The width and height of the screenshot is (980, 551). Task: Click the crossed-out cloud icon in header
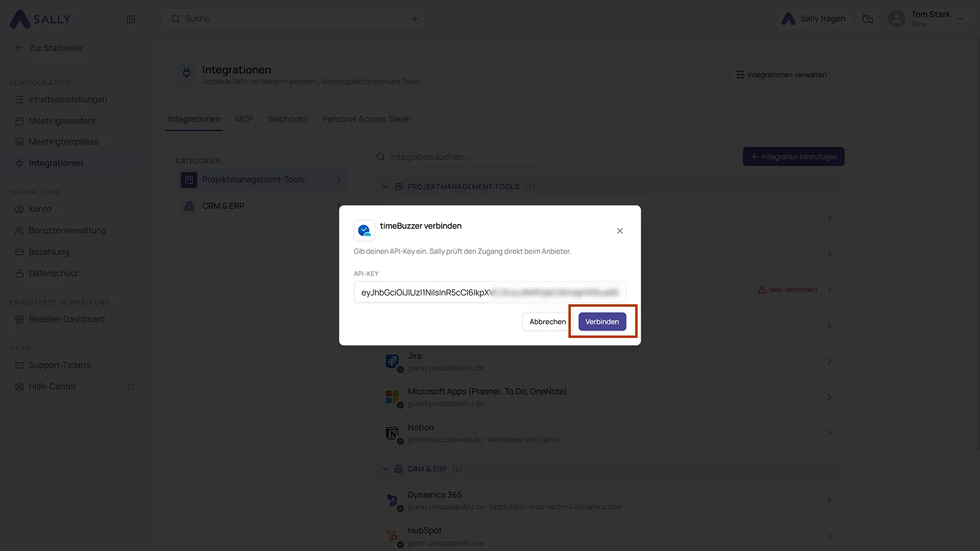point(867,19)
